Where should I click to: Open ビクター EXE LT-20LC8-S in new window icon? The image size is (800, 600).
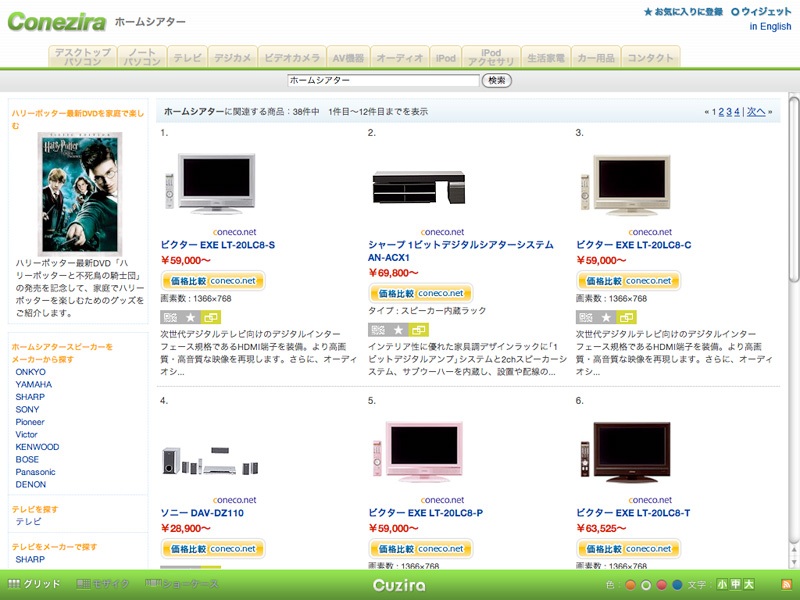(211, 317)
